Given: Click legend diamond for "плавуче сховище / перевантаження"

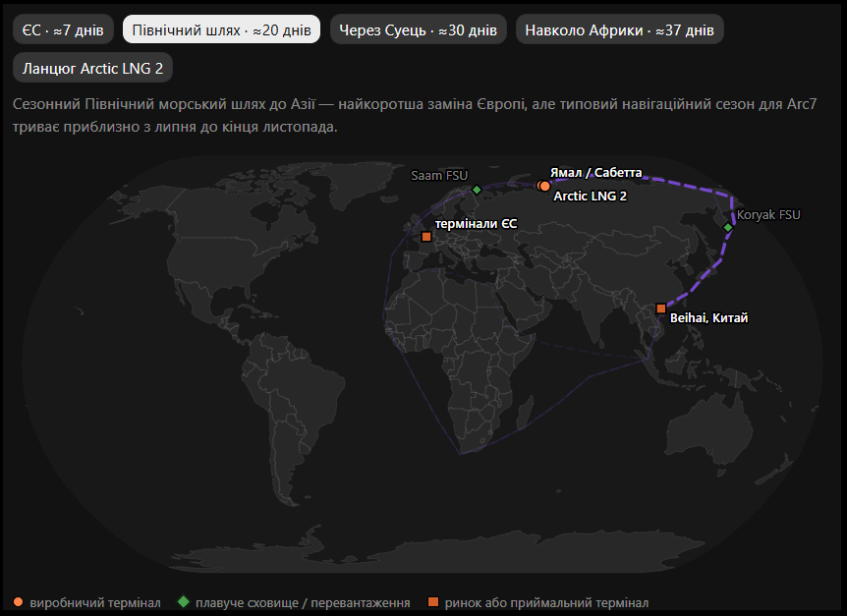Looking at the screenshot, I should click(184, 601).
